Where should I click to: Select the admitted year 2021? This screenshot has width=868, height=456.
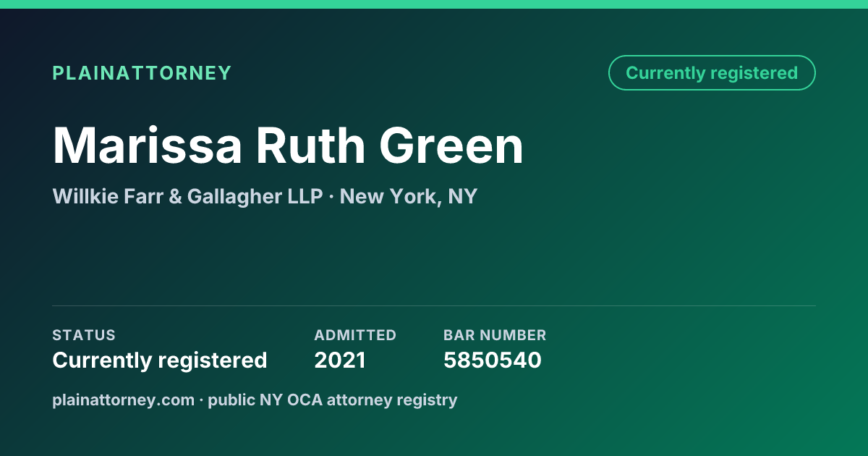340,360
